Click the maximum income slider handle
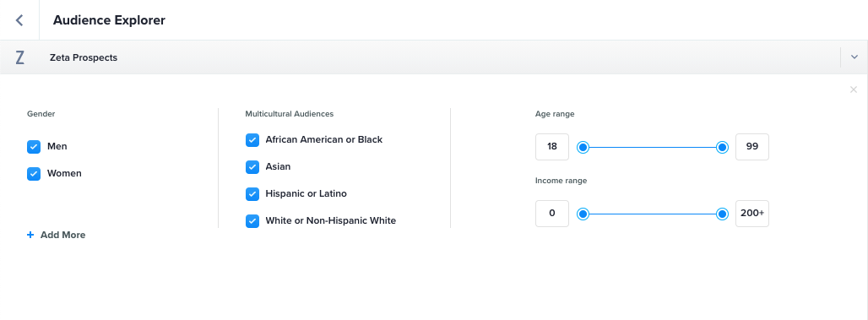This screenshot has width=868, height=320. click(722, 214)
